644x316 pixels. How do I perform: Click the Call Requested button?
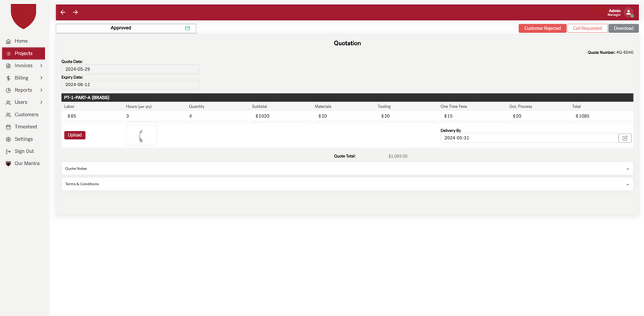(x=588, y=28)
